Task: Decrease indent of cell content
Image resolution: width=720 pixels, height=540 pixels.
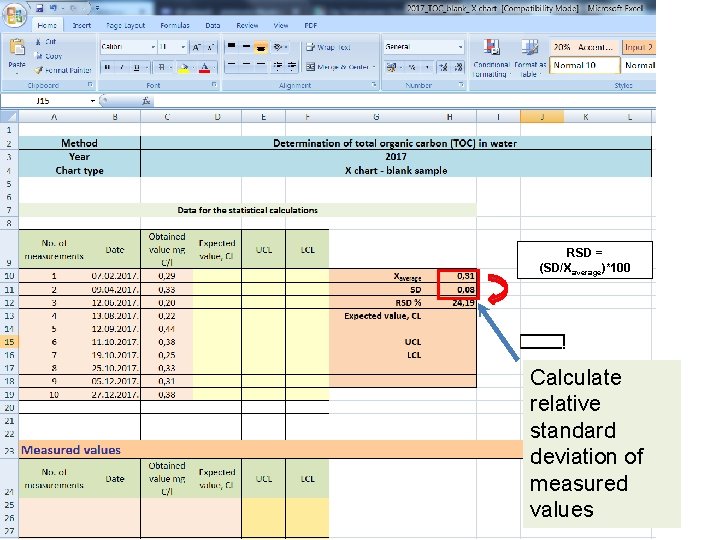Action: coord(277,67)
